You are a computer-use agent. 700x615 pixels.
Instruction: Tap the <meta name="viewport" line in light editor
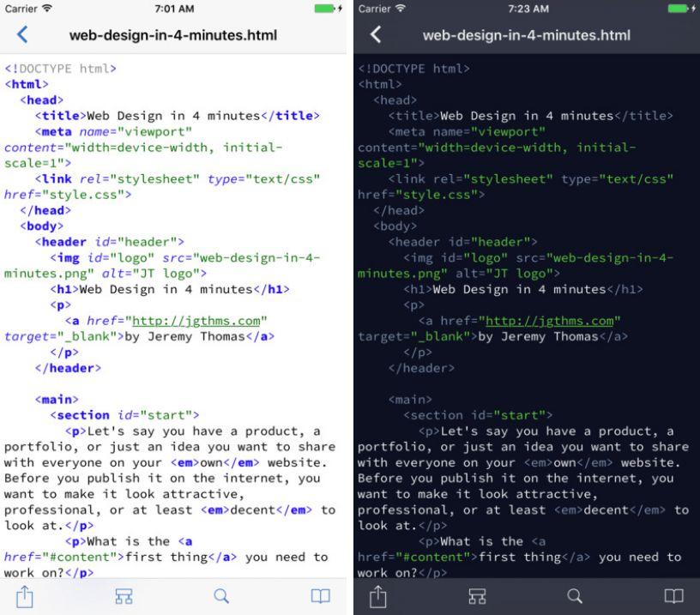113,131
